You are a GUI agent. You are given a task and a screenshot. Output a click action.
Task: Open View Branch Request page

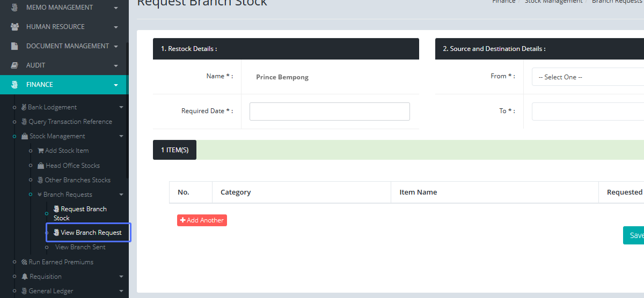click(91, 233)
